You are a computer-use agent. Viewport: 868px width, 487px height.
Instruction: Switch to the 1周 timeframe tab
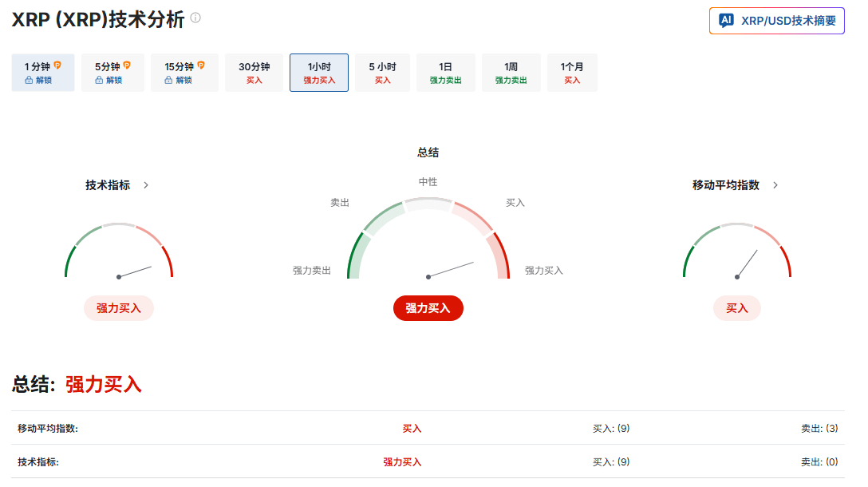(511, 73)
